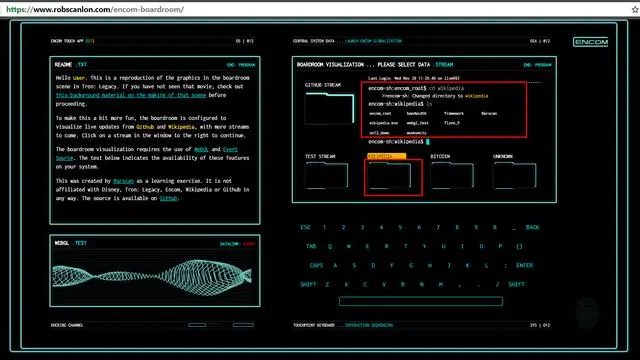Image resolution: width=640 pixels, height=360 pixels.
Task: Click END PROGRAM in the README window
Action: pyautogui.click(x=241, y=65)
